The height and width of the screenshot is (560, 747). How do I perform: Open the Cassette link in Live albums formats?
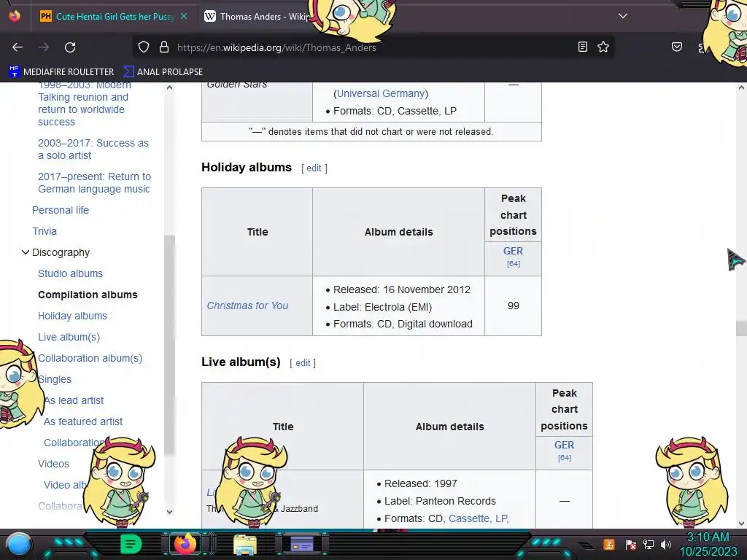(469, 518)
